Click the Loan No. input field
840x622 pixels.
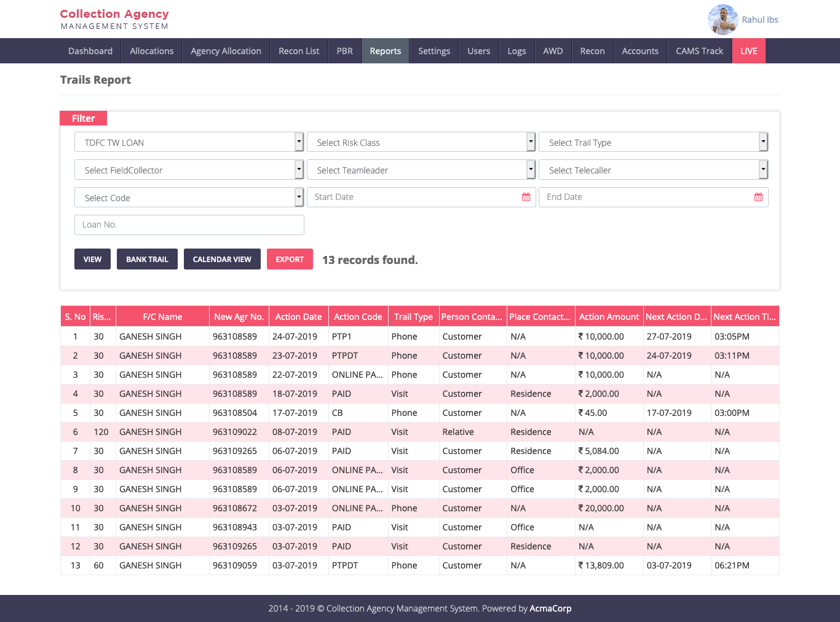click(189, 225)
